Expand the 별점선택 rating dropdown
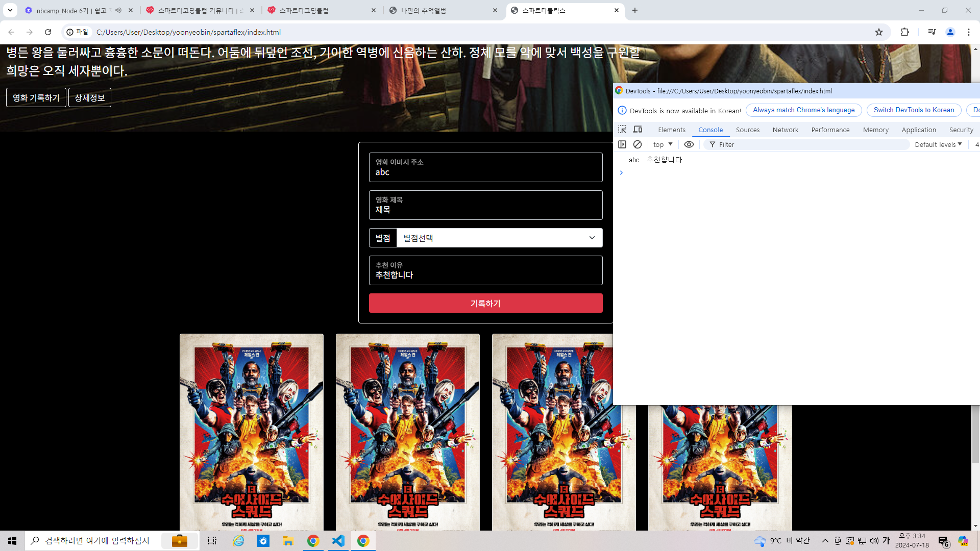980x551 pixels. pos(499,238)
